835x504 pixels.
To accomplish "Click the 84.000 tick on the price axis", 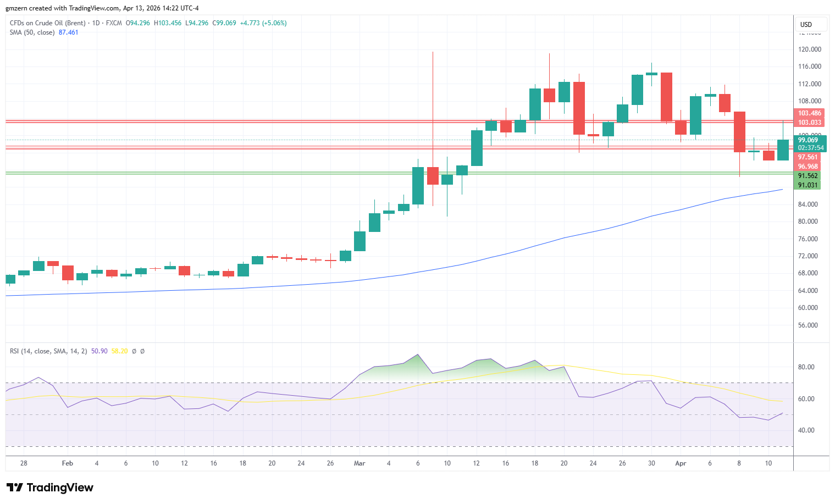I will coord(808,204).
